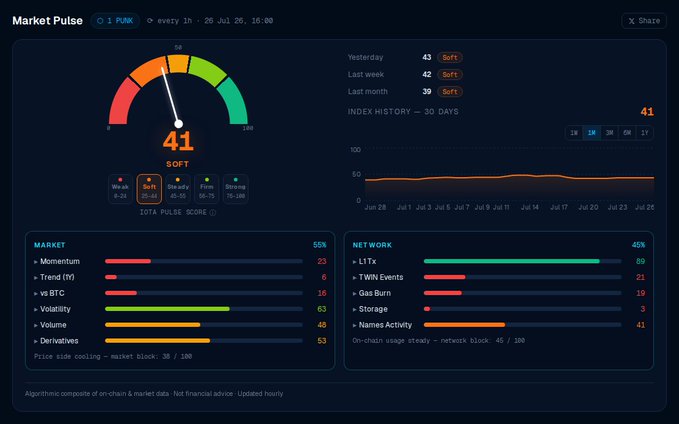Viewport: 679px width, 424px height.
Task: Click the Storage value 3
Action: point(643,309)
